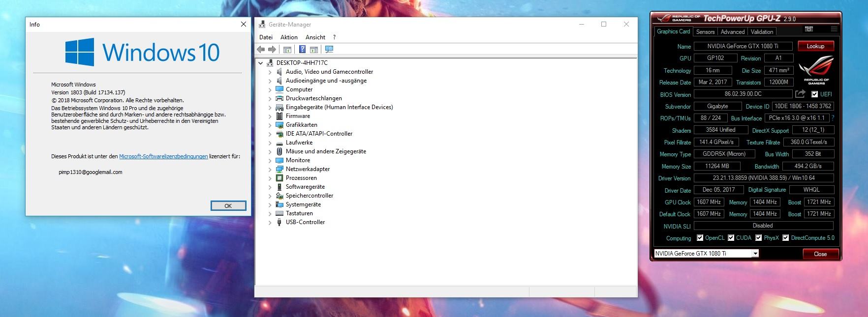The width and height of the screenshot is (868, 317).
Task: Select the Softwaregeräte device icon
Action: 279,187
